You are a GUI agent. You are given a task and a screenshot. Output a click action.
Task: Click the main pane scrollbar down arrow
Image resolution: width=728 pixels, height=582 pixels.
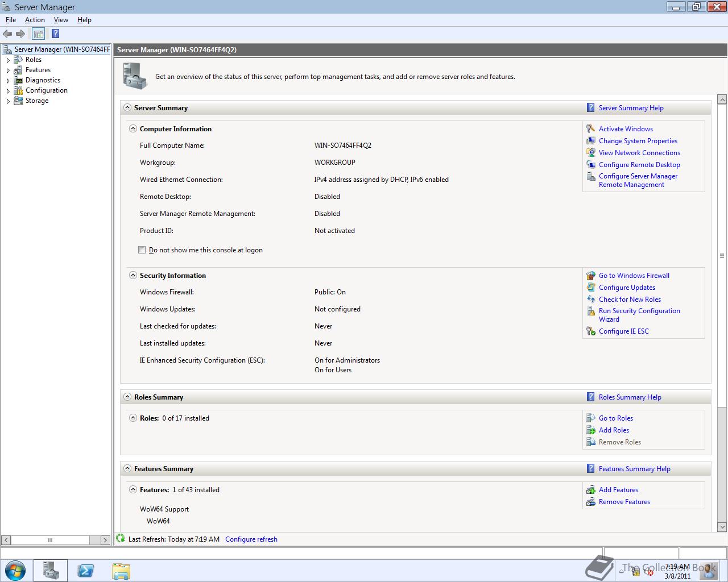tap(722, 526)
